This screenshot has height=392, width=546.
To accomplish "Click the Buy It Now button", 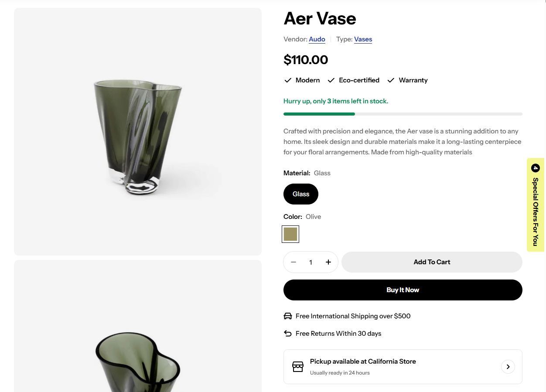I will point(403,290).
